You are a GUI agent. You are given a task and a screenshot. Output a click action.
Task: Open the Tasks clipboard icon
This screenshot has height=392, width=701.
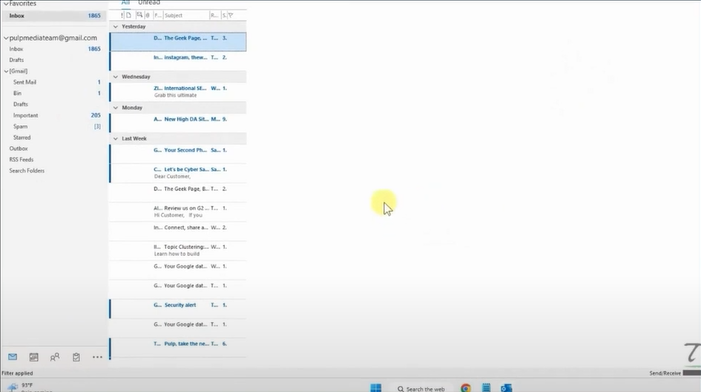click(76, 357)
